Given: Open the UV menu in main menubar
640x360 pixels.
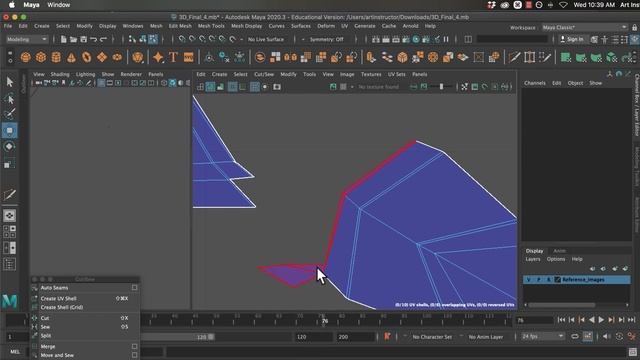Looking at the screenshot, I should click(x=344, y=26).
